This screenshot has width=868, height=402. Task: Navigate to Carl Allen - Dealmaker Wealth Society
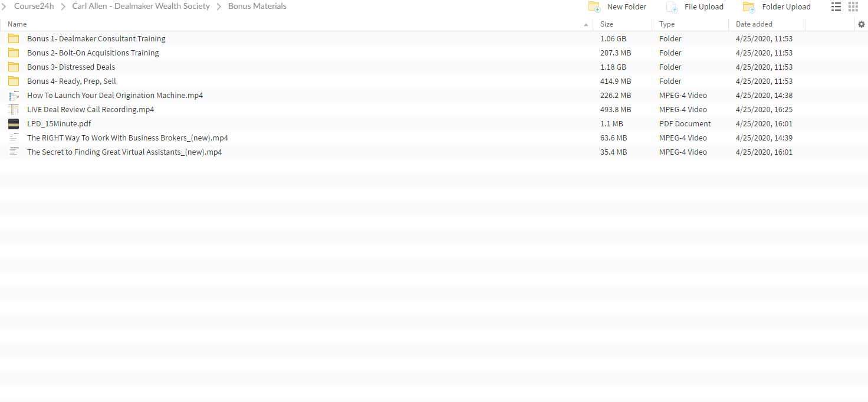(x=141, y=6)
